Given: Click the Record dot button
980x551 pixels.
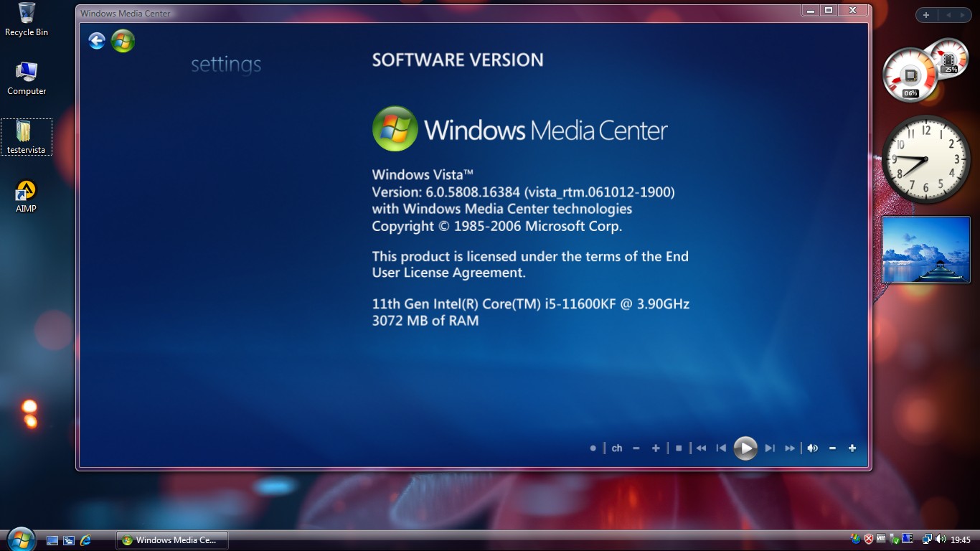Looking at the screenshot, I should (x=593, y=448).
